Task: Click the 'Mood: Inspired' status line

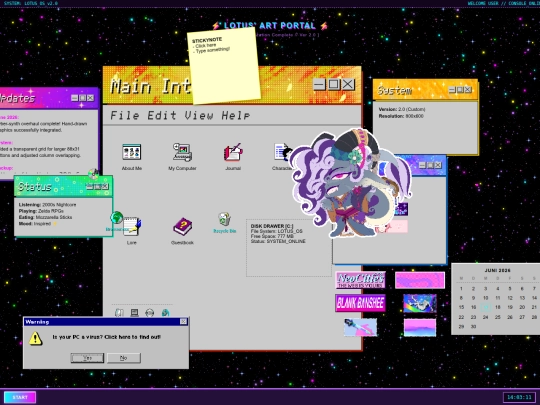Action: point(38,224)
